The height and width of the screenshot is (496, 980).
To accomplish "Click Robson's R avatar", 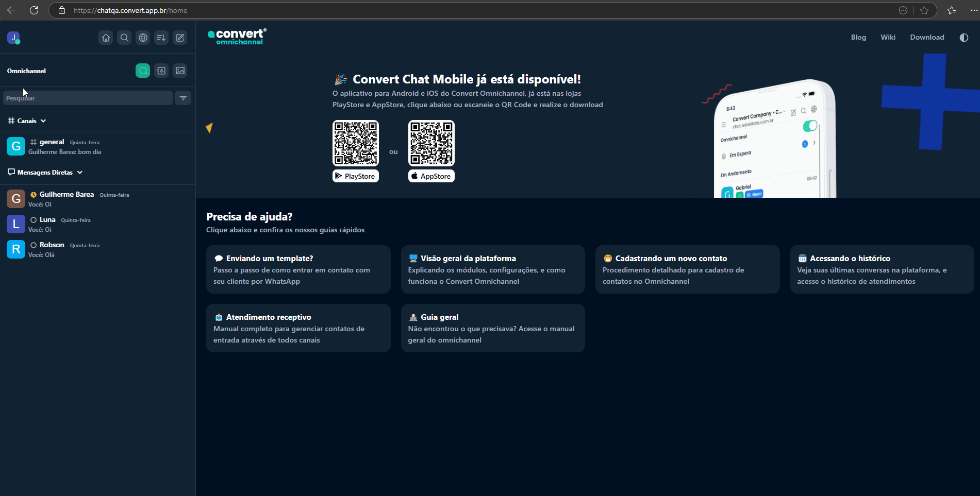I will tap(16, 249).
